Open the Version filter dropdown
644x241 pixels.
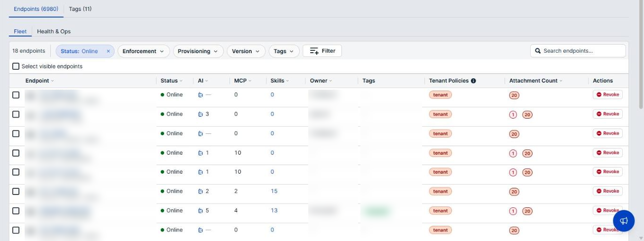[x=246, y=51]
